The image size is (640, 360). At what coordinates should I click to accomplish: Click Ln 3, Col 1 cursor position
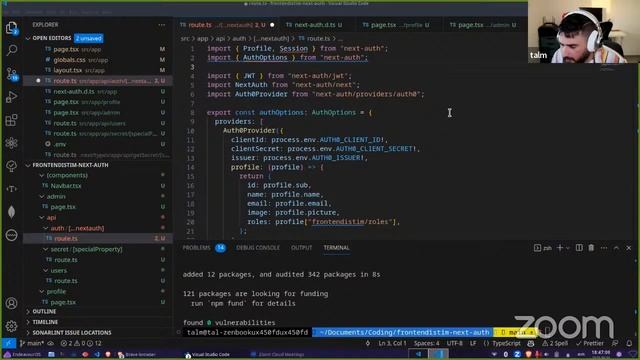392,343
